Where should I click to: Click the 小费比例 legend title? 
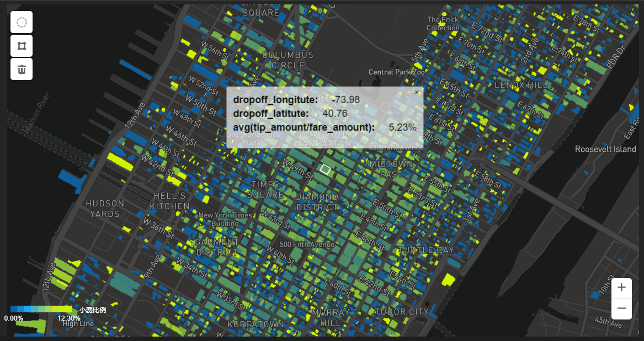[x=93, y=310]
